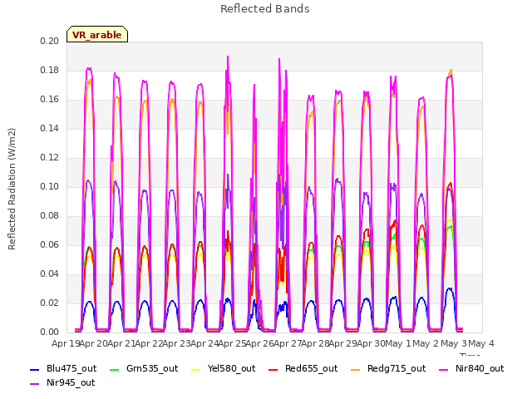Screen dimensions: 532x399
Task: Click the 0.00 y-axis tick label
Action: (49, 332)
